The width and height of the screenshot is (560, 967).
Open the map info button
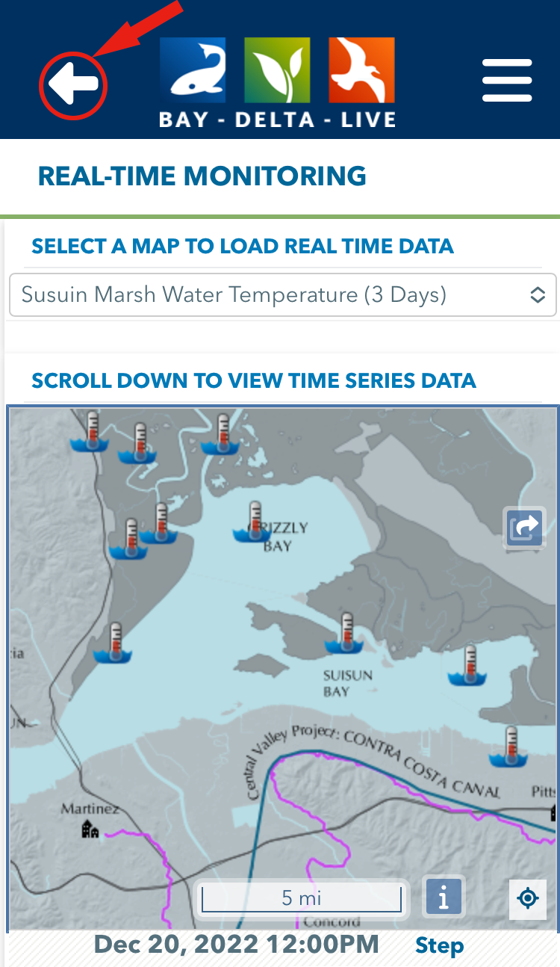pos(444,896)
